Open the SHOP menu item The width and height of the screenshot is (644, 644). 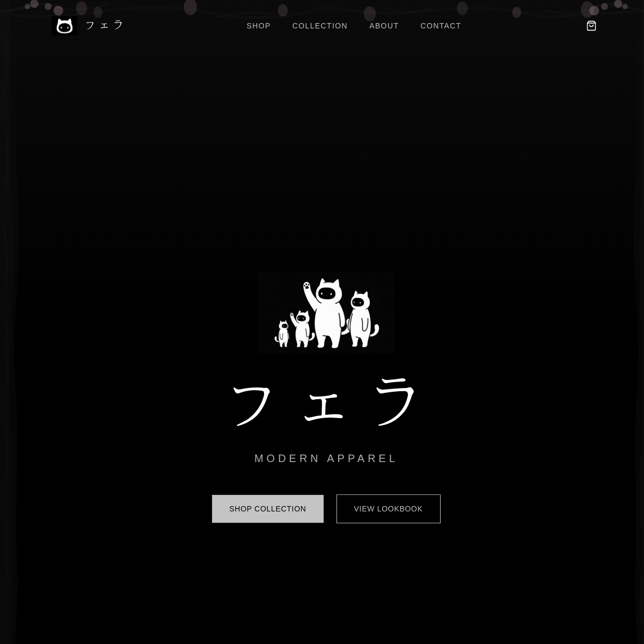[258, 26]
